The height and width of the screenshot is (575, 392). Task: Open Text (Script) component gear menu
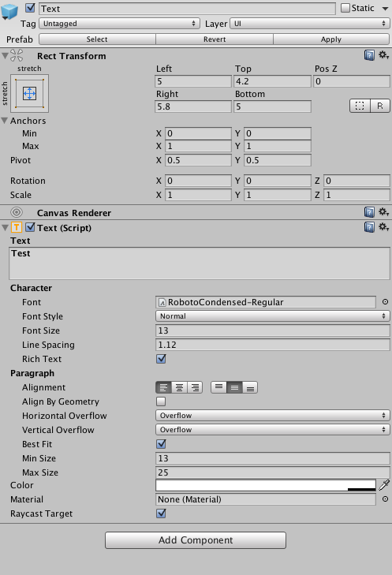click(383, 227)
